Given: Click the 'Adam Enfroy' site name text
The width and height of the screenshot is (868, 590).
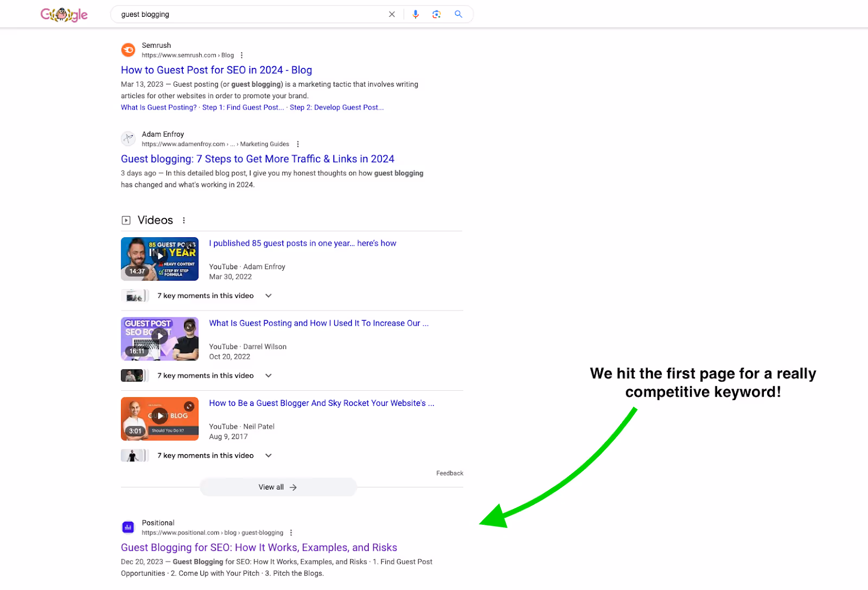Looking at the screenshot, I should [163, 134].
